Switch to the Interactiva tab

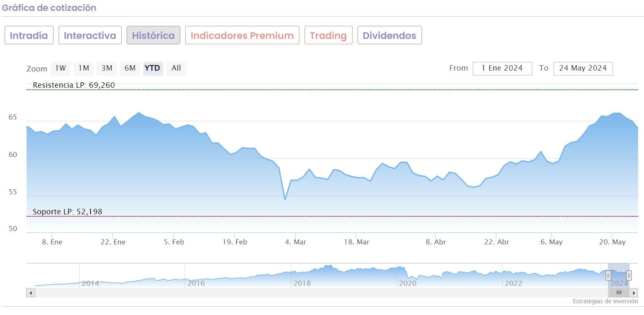90,36
